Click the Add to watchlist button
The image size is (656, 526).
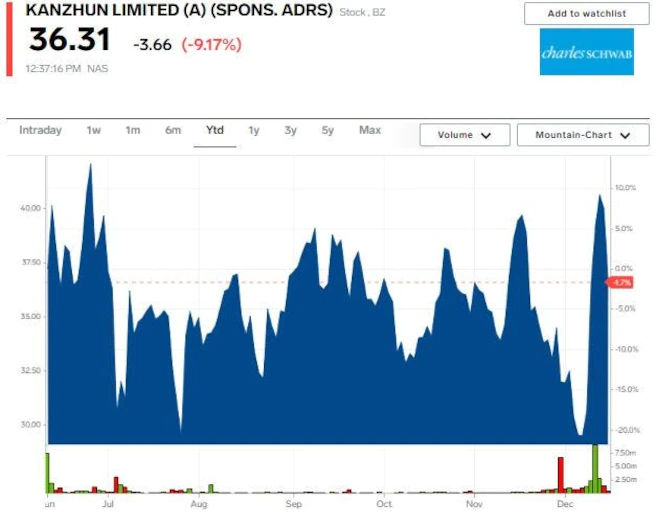pyautogui.click(x=587, y=13)
